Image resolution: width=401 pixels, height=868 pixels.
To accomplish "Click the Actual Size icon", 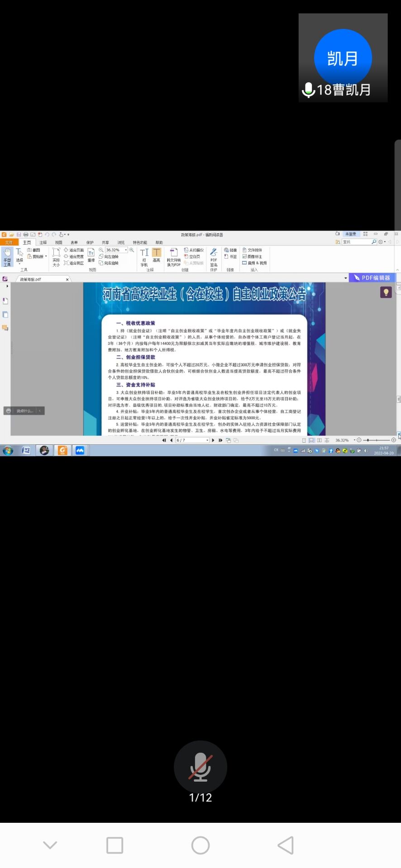I will (x=56, y=256).
